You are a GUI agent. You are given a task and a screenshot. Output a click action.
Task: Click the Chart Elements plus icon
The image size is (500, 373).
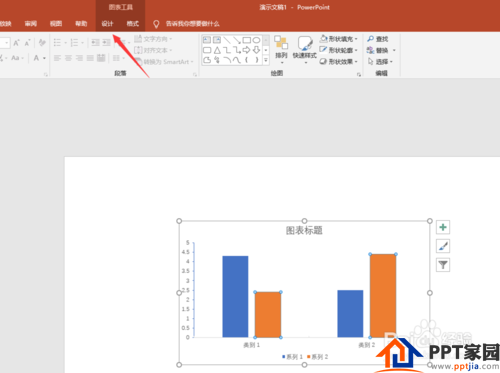443,227
